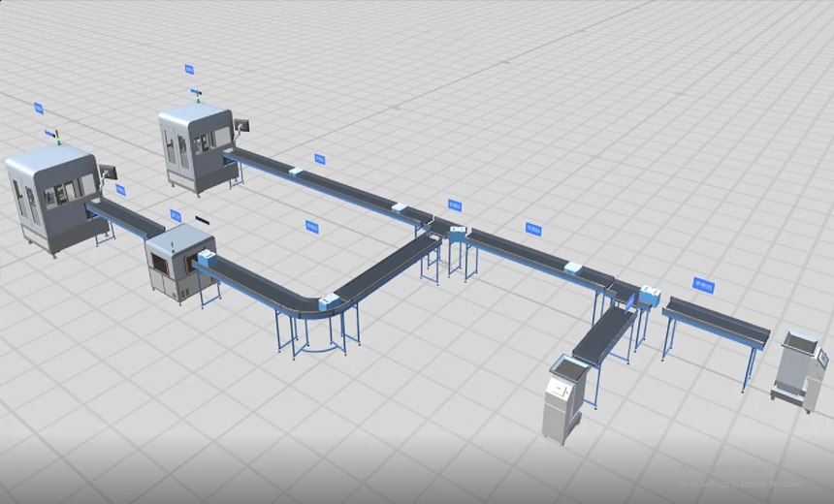Viewport: 834px width, 504px height.
Task: Click the signal tower light on leftmost machine
Action: click(x=58, y=138)
